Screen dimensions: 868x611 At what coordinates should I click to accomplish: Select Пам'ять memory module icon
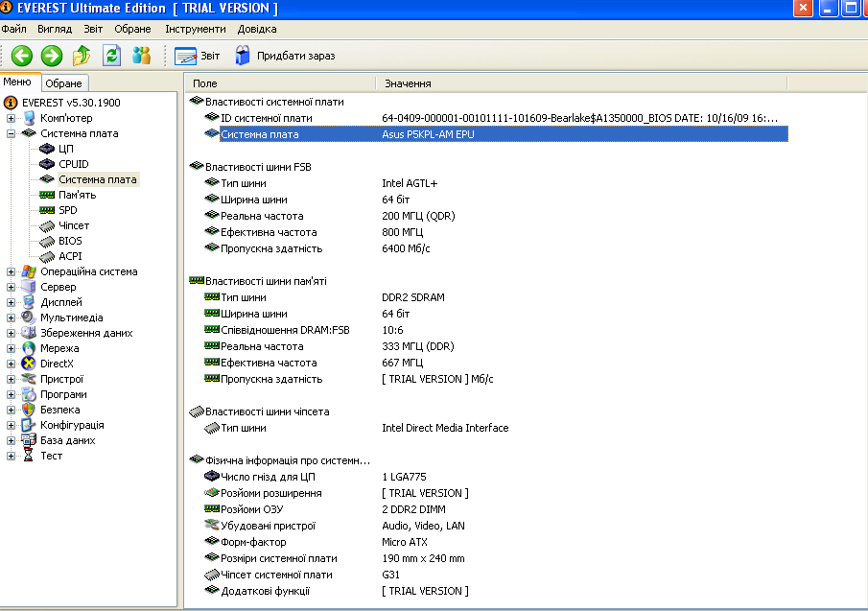coord(47,195)
